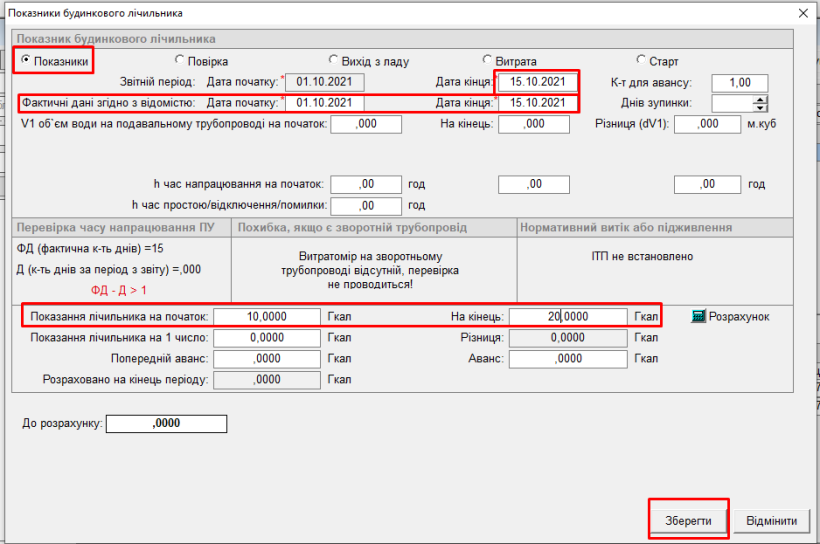This screenshot has width=820, height=544.
Task: Focus the К-т для авансу field
Action: coord(739,82)
